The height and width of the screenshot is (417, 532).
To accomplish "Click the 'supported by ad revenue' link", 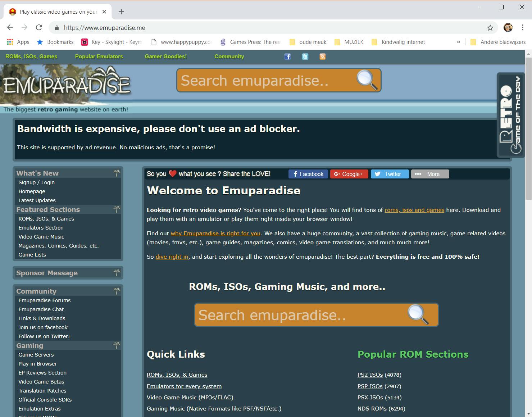I will click(82, 148).
